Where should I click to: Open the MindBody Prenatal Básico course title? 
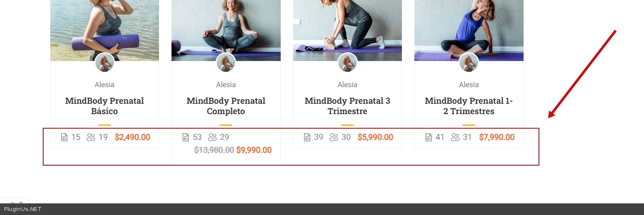pos(105,106)
